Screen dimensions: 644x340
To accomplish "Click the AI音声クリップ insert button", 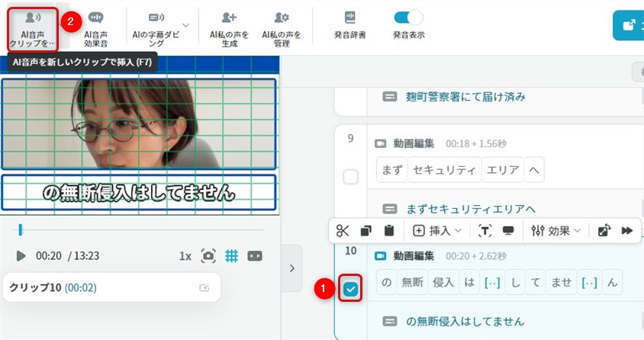I will (31, 28).
